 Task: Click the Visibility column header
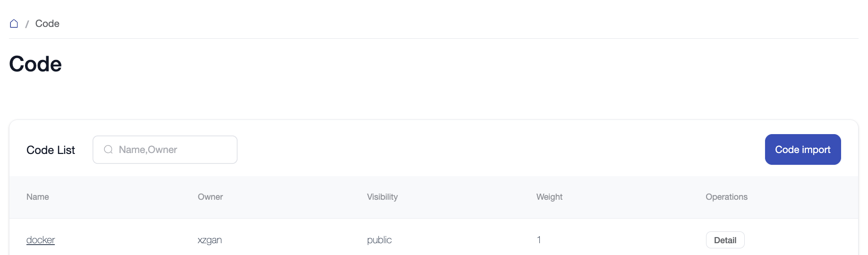tap(382, 197)
